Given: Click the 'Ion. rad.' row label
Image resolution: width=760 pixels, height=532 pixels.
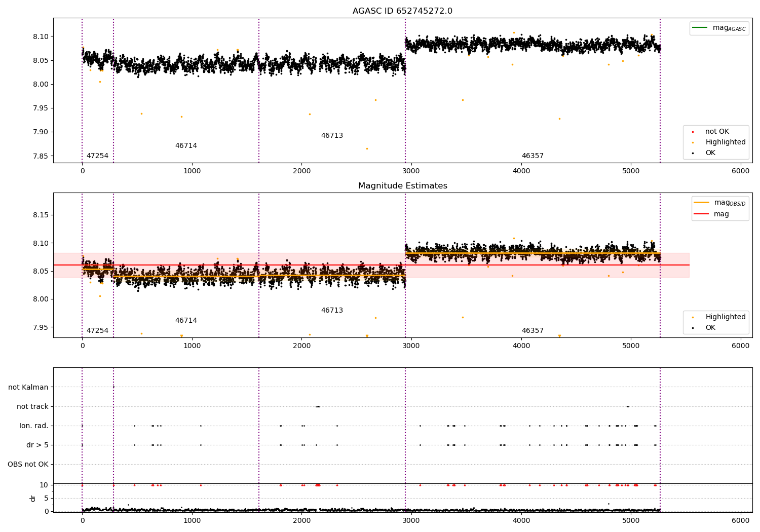Looking at the screenshot, I should [34, 426].
